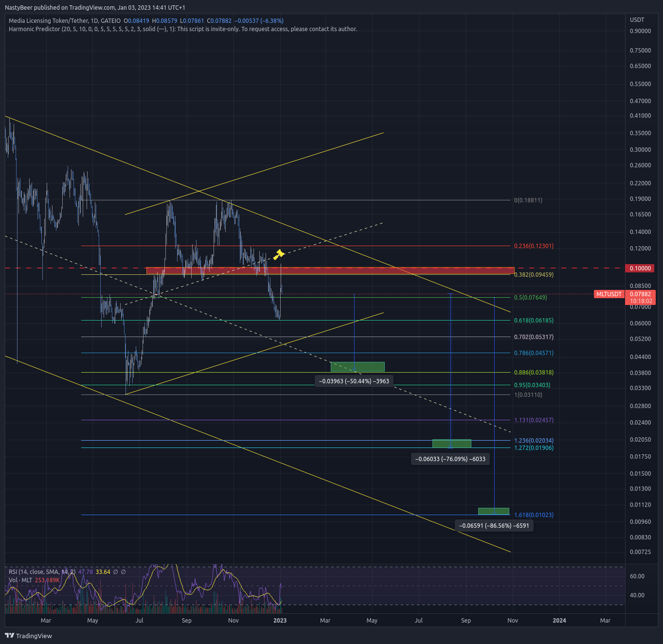This screenshot has width=663, height=644.
Task: Click the Harmonic Predictor indicator legend
Action: [x=183, y=29]
